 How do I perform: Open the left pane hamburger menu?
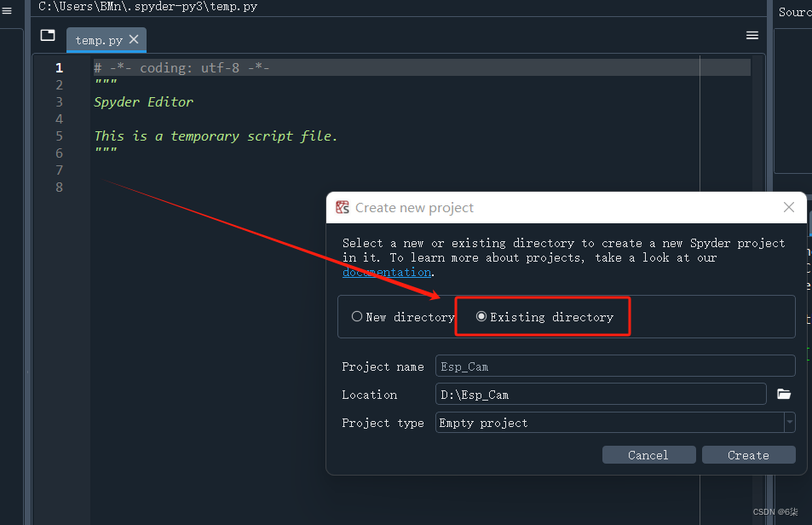point(7,10)
